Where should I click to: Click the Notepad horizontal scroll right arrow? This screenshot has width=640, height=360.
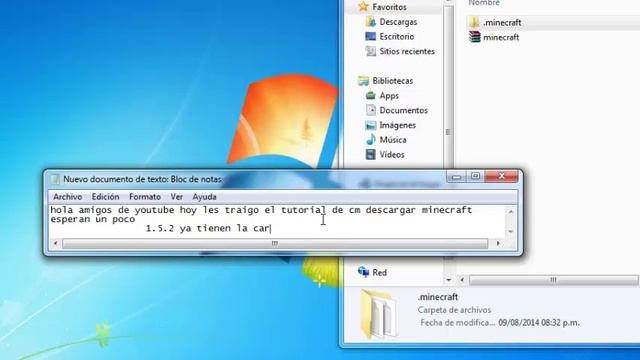[498, 243]
